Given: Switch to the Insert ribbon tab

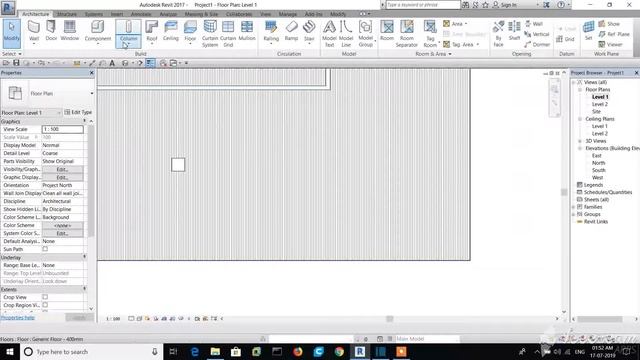Looking at the screenshot, I should 117,14.
